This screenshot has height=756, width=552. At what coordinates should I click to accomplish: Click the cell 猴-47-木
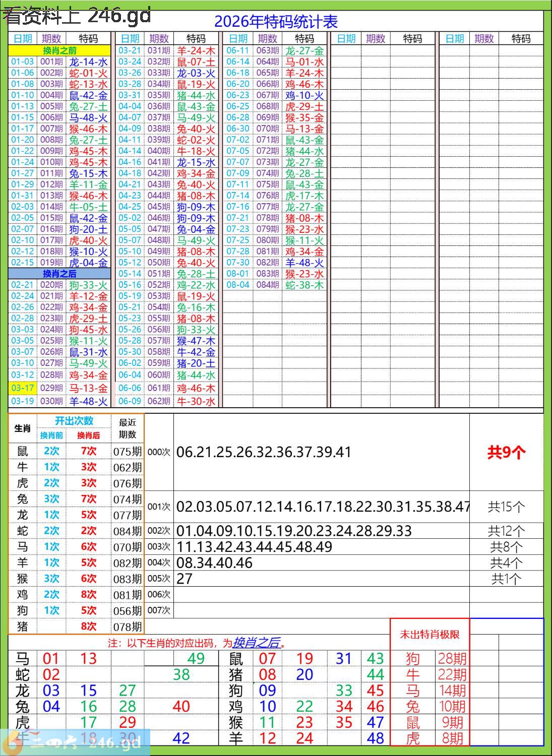[x=196, y=341]
